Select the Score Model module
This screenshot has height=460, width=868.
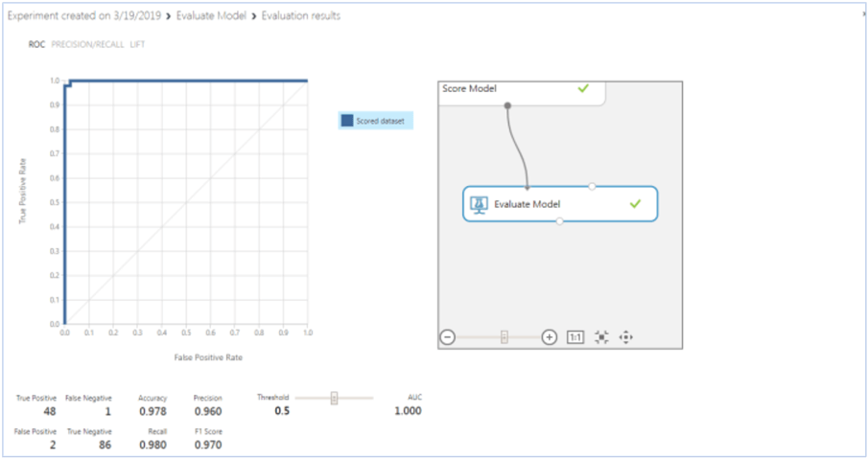click(x=522, y=94)
